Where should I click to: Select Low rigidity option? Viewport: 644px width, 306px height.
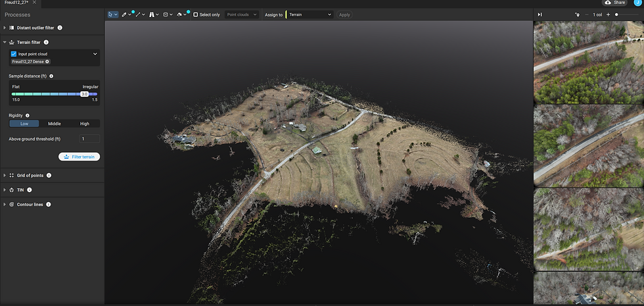(x=24, y=124)
